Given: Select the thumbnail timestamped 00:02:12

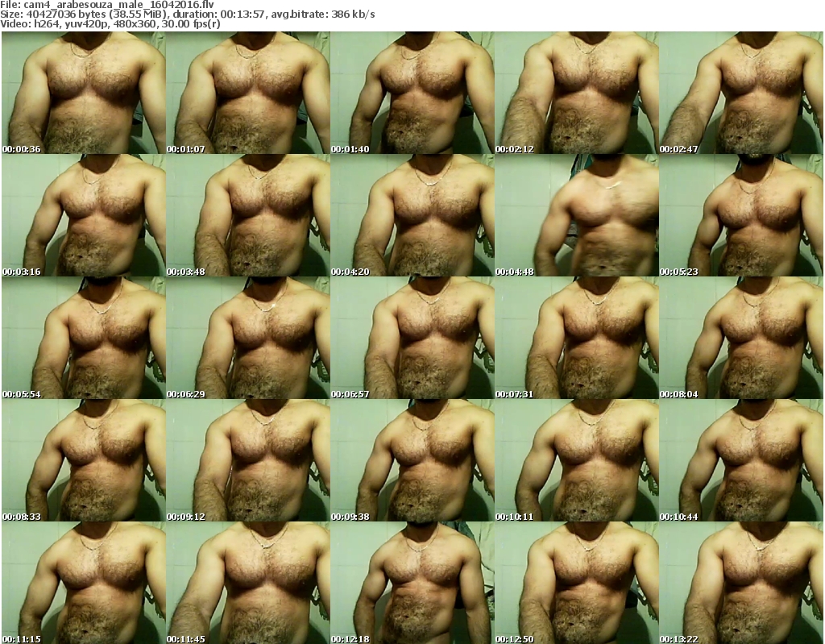Looking at the screenshot, I should [x=577, y=93].
